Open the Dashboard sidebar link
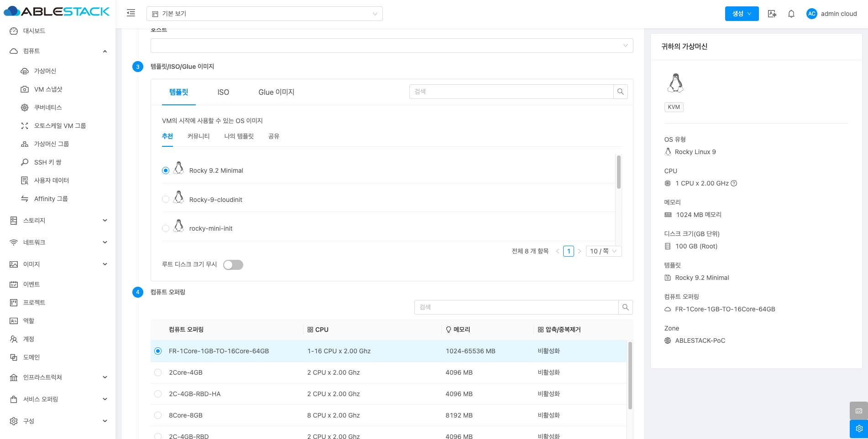 point(34,31)
